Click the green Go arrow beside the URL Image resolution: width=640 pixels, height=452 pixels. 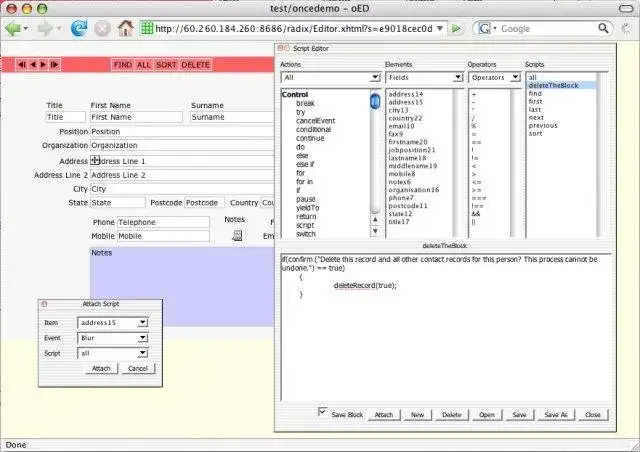tap(456, 29)
